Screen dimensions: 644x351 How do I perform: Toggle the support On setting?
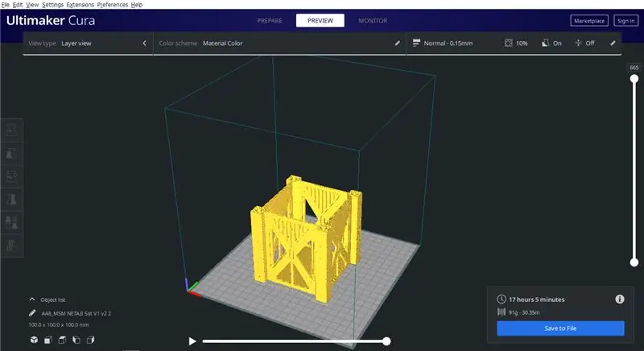click(551, 43)
